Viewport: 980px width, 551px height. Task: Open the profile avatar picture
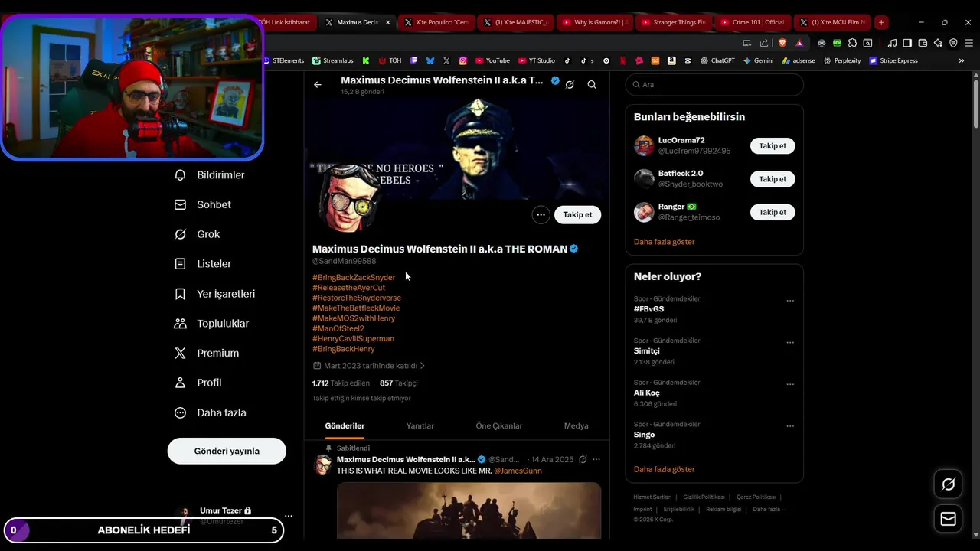(x=349, y=201)
